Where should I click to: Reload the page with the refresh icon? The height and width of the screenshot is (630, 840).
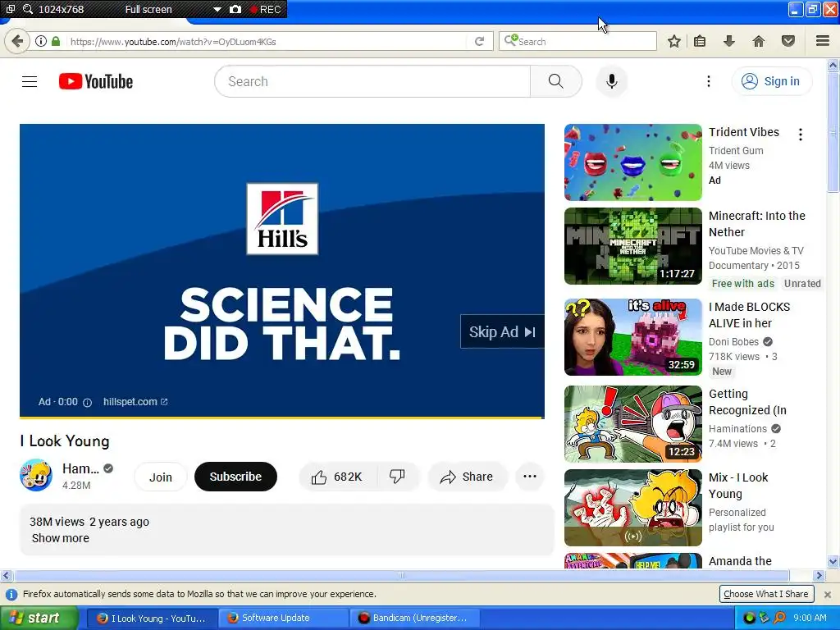coord(479,41)
